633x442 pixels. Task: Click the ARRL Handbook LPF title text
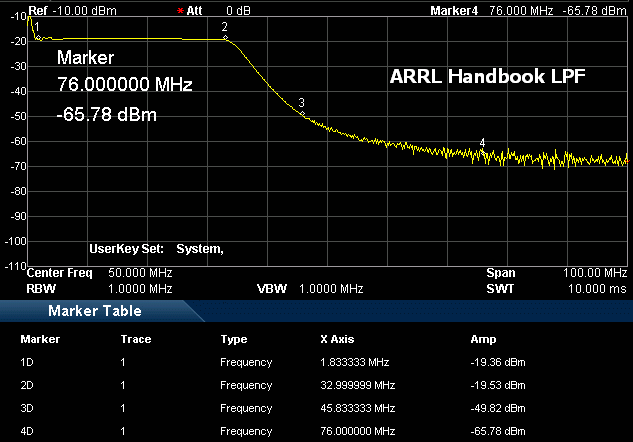tap(487, 76)
